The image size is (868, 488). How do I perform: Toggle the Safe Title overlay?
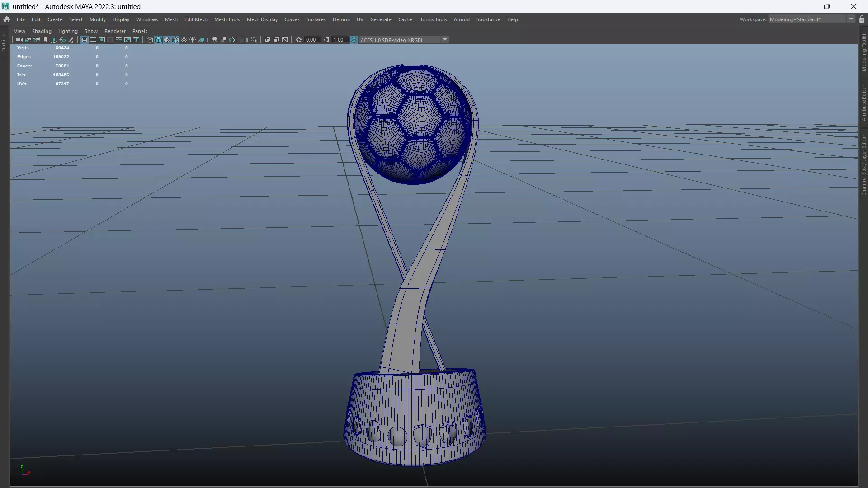136,40
